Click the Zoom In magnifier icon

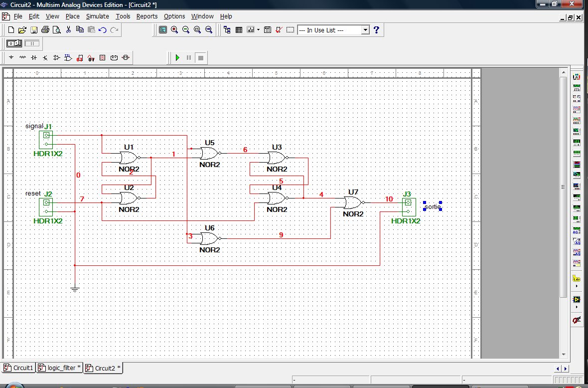point(174,30)
